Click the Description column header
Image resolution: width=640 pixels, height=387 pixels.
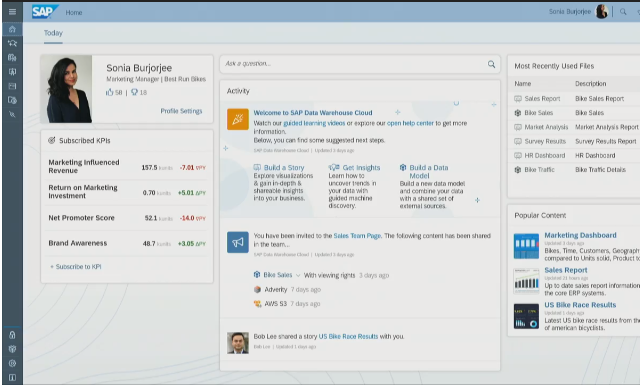point(591,84)
